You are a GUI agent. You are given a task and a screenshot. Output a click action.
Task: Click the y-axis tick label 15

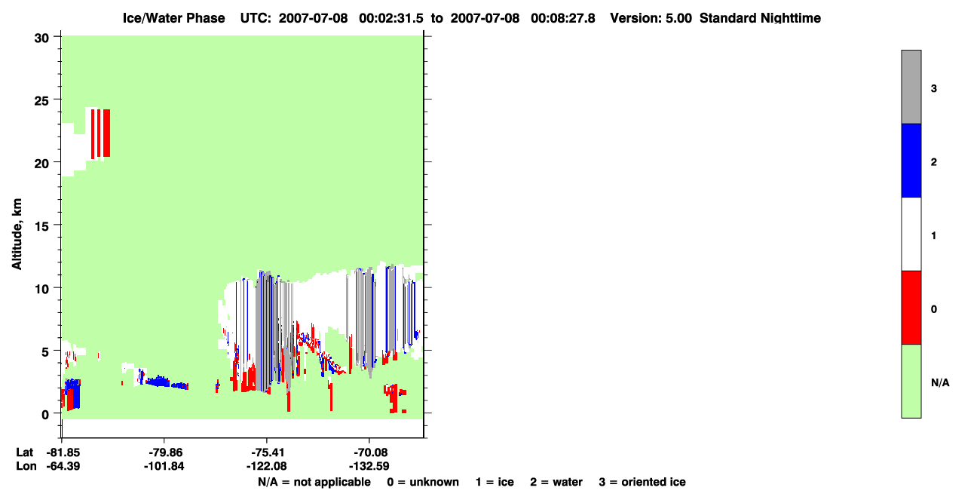coord(44,225)
